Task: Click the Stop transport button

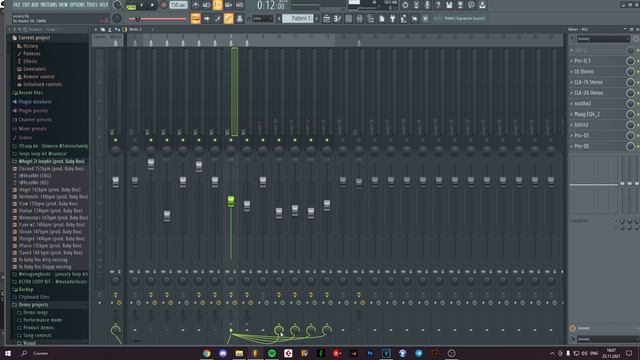Action: click(152, 5)
